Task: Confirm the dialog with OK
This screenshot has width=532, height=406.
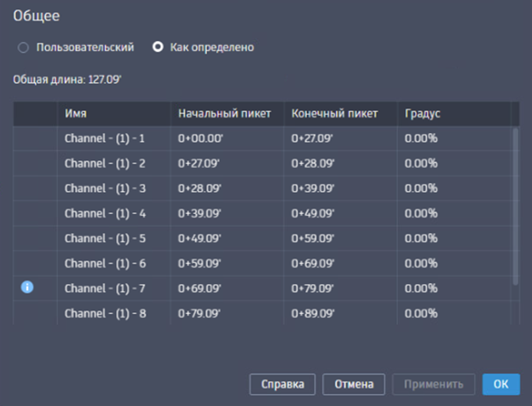Action: [500, 384]
